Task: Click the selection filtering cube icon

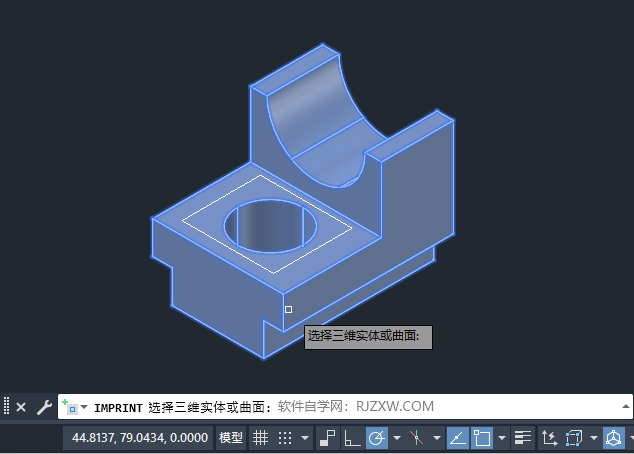Action: [574, 438]
